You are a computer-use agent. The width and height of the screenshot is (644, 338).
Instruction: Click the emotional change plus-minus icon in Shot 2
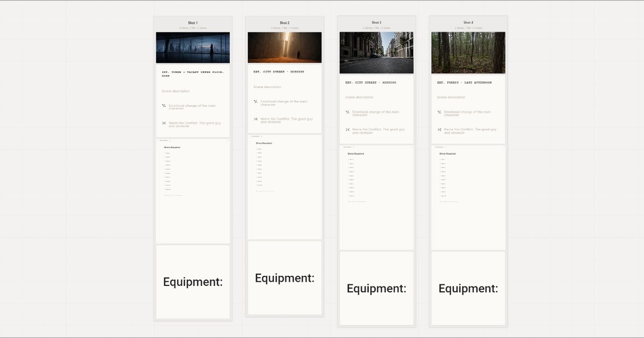coord(255,102)
